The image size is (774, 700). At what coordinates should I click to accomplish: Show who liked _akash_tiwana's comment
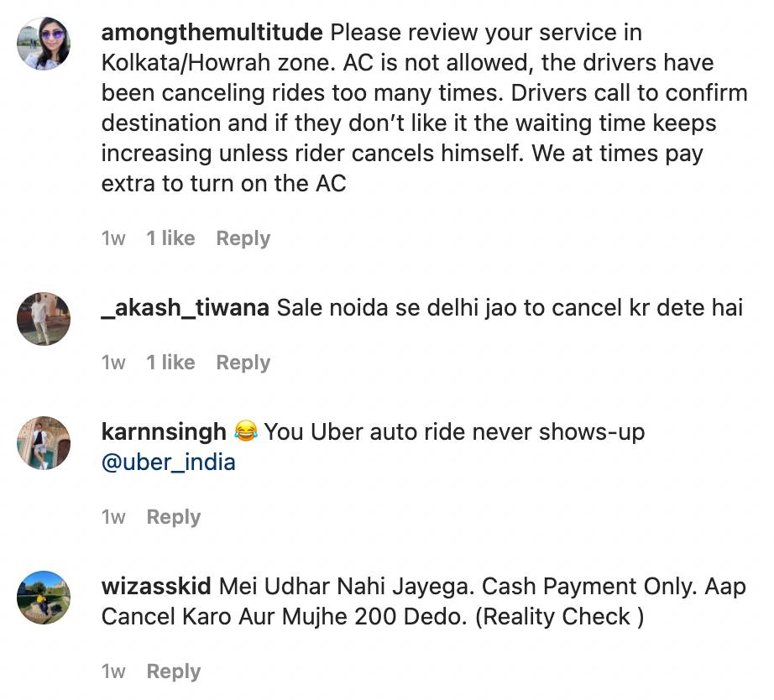click(170, 363)
